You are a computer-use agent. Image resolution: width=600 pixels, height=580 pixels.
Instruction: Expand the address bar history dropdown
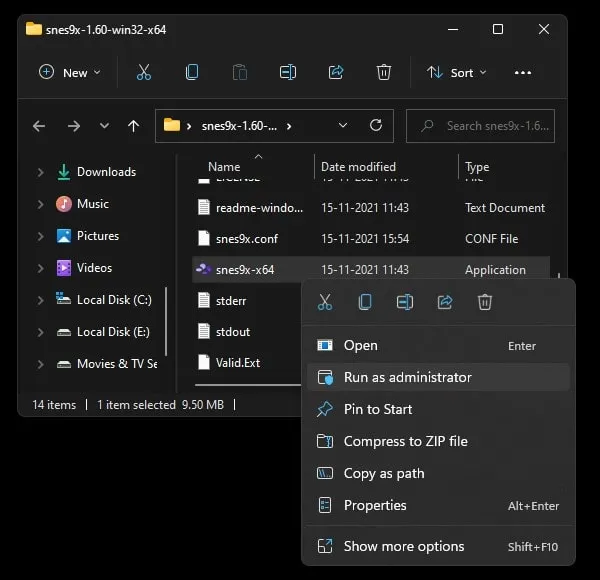pyautogui.click(x=343, y=125)
